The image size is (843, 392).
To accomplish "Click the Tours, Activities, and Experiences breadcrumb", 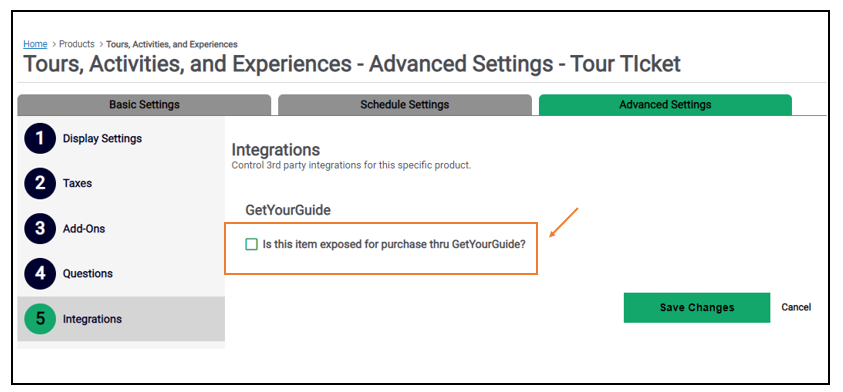I will coord(172,44).
